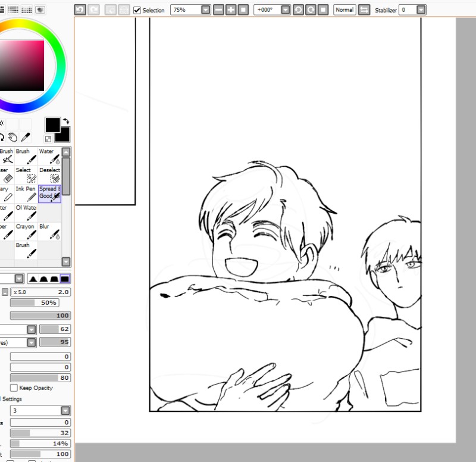Toggle the transparent color checker icon
The image size is (476, 462).
48,139
